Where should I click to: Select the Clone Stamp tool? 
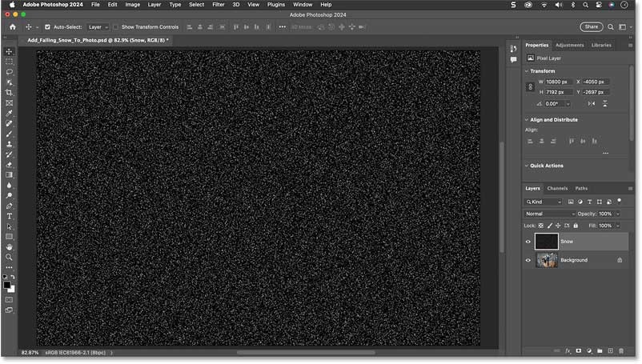(10, 144)
